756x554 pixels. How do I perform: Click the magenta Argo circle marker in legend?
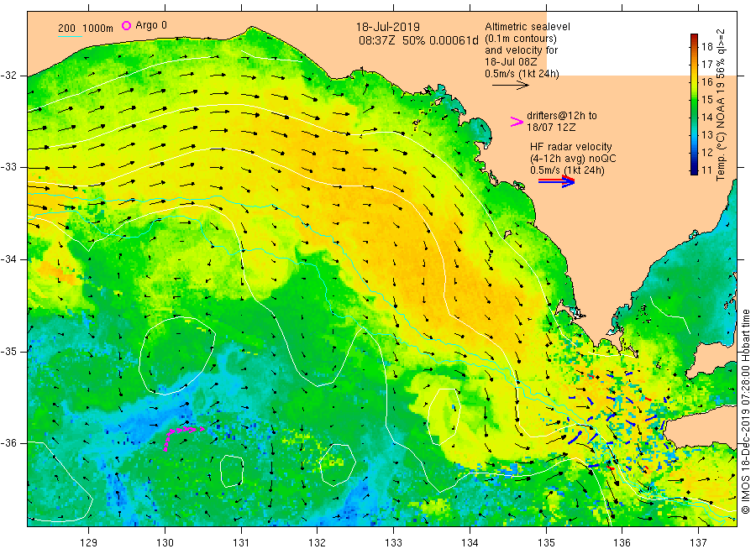point(126,25)
